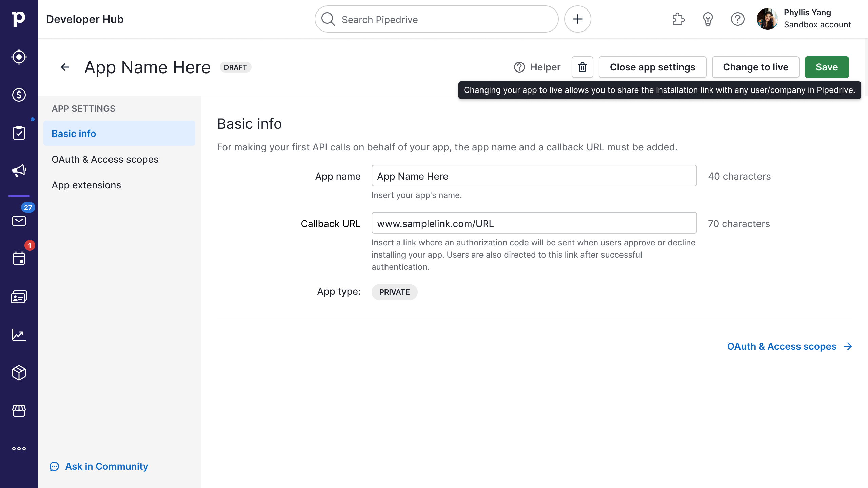Navigate to OAuth & Access scopes tab
Viewport: 868px width, 488px height.
point(105,159)
